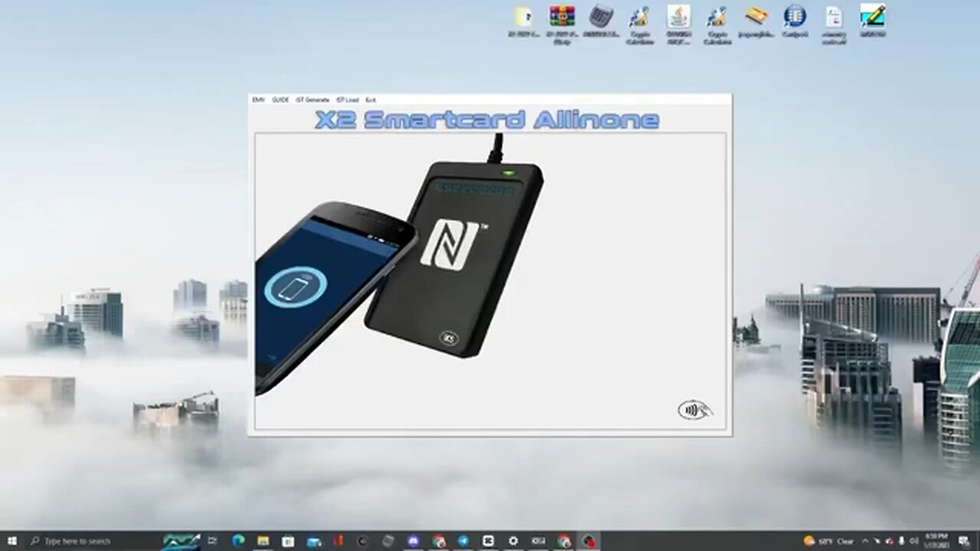Open the text document desktop icon

click(x=834, y=23)
